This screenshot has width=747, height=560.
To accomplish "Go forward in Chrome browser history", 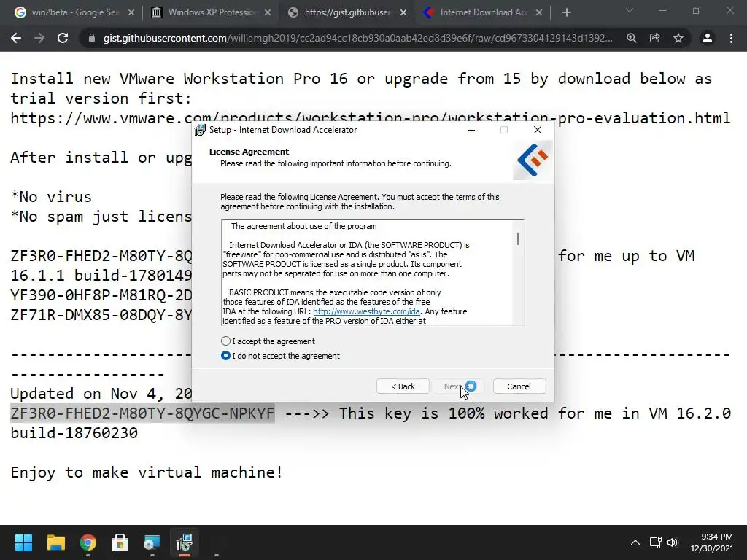I will [39, 38].
